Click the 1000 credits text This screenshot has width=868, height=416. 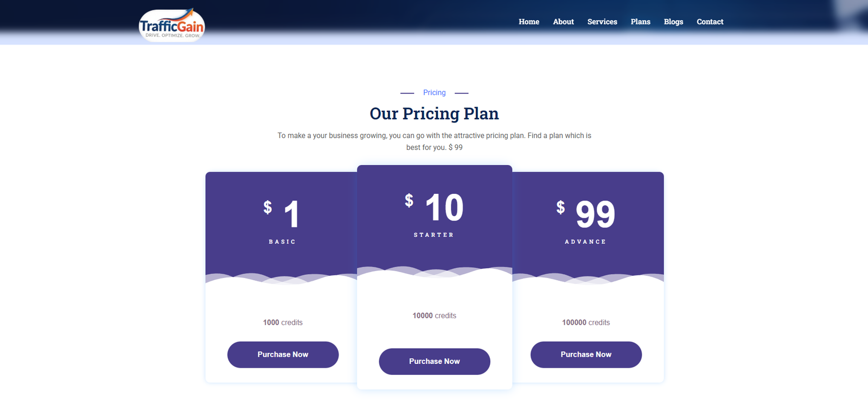(x=283, y=323)
